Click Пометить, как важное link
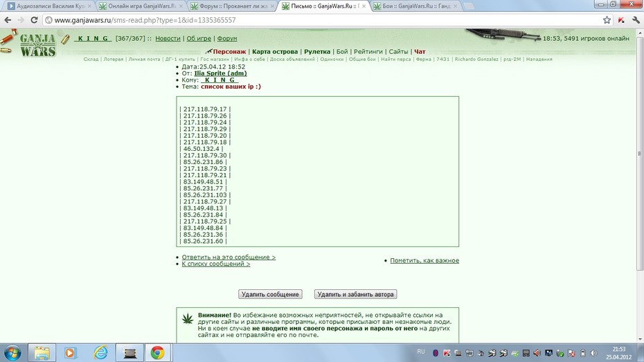Image resolution: width=644 pixels, height=362 pixels. pos(424,260)
